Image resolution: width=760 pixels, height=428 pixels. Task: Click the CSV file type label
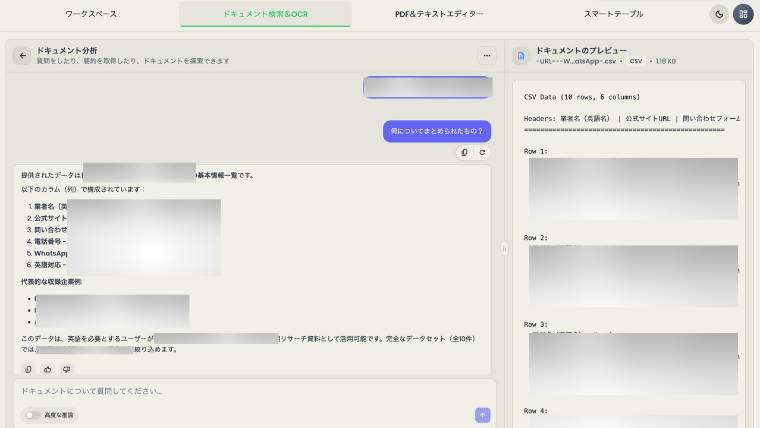tap(635, 62)
